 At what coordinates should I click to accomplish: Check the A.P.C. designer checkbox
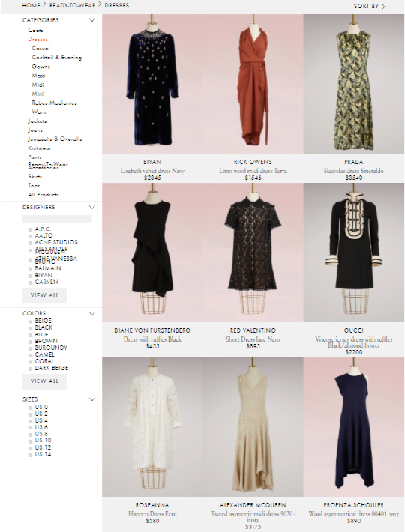pyautogui.click(x=30, y=230)
